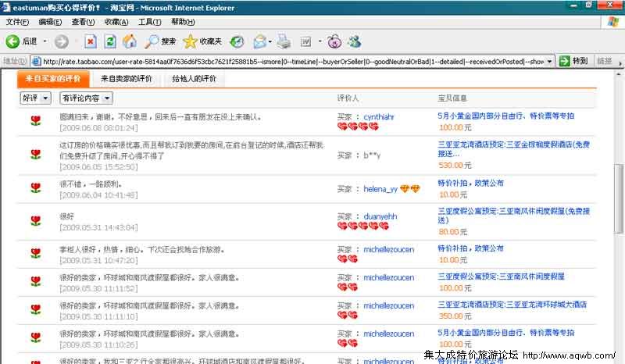Click the vertical scrollbar thumb
Image resolution: width=625 pixels, height=364 pixels.
pyautogui.click(x=619, y=198)
